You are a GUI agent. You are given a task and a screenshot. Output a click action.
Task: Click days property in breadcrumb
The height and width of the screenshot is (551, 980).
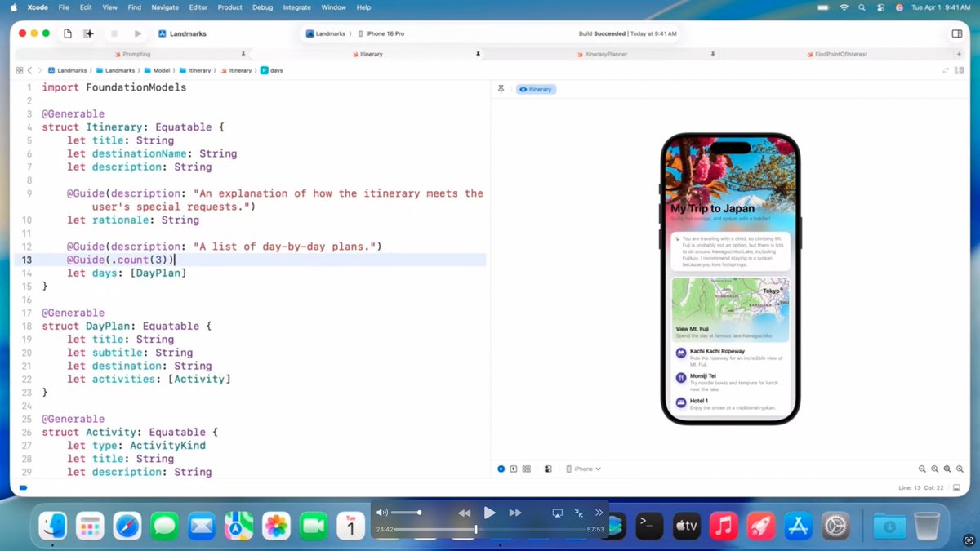pos(272,70)
